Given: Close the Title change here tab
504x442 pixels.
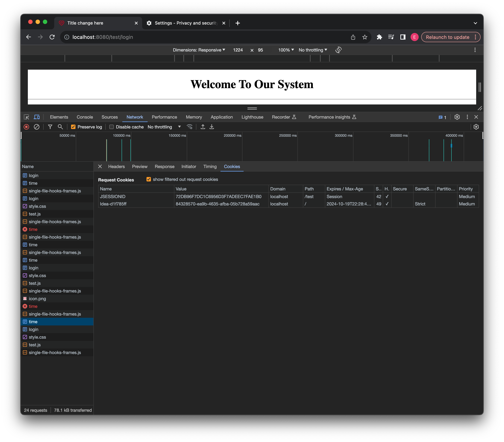Looking at the screenshot, I should pyautogui.click(x=136, y=23).
